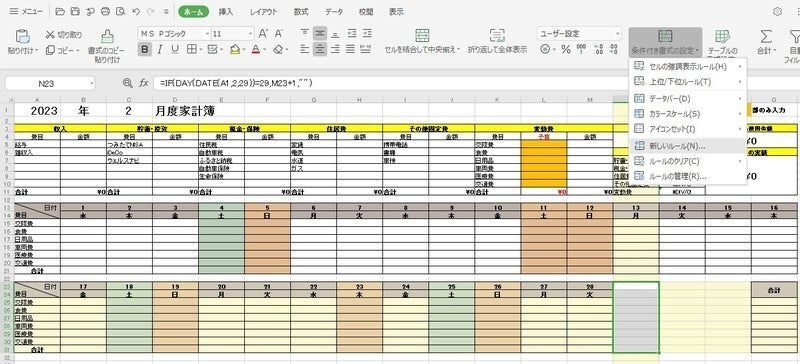
Task: Click the increase decimal places icon
Action: [x=599, y=50]
